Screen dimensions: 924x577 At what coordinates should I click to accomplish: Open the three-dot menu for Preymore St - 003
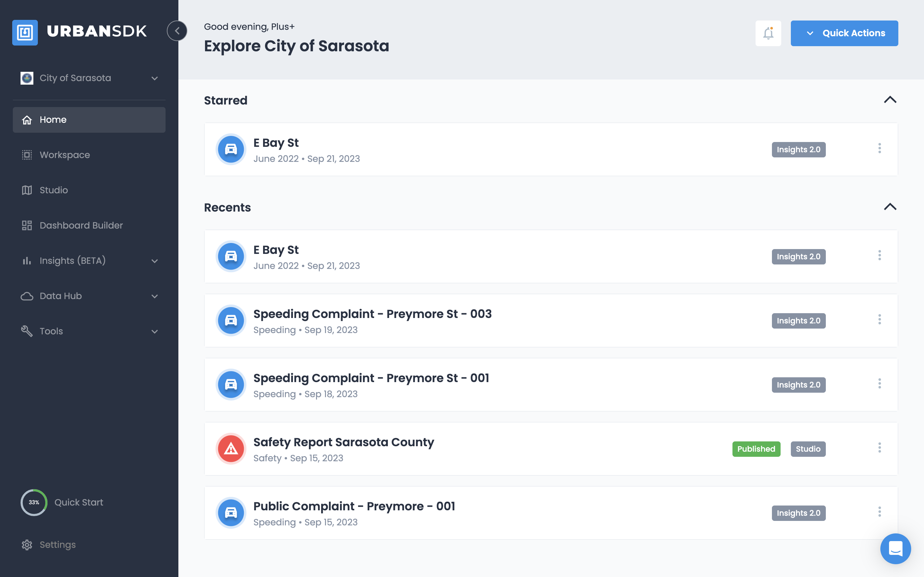(879, 319)
